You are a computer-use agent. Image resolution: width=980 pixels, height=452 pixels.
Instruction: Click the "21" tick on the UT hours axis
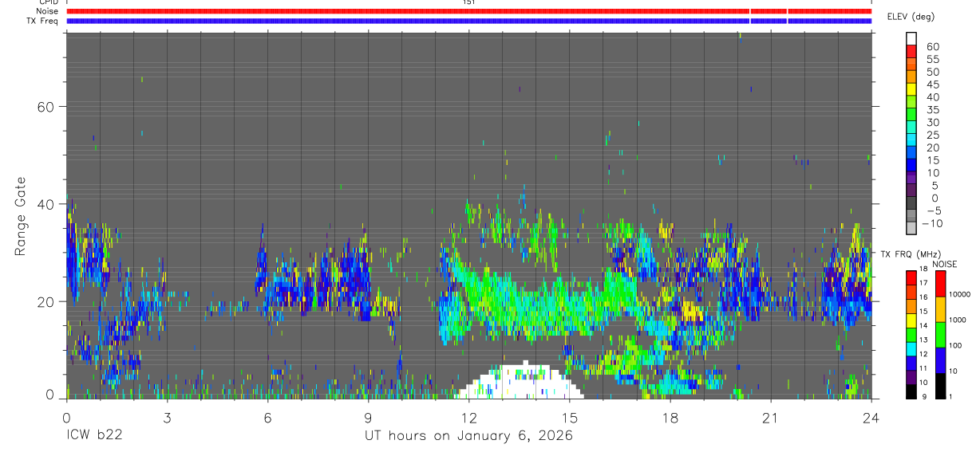click(770, 417)
